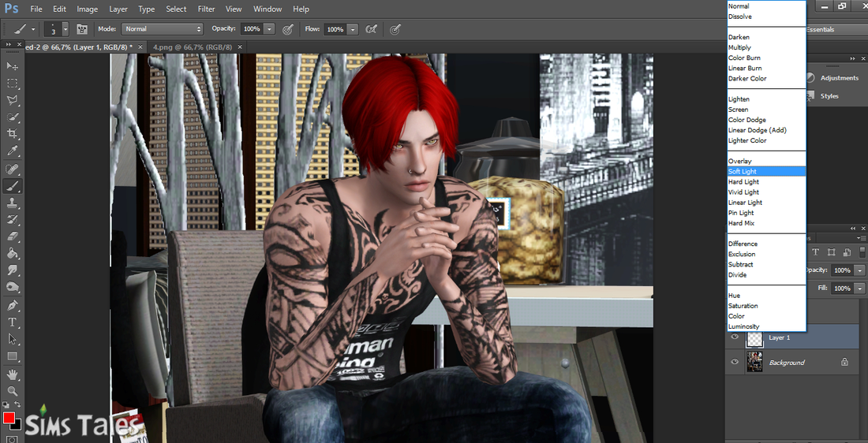This screenshot has height=443, width=868.
Task: Select the Brush tool in the toolbox
Action: click(12, 186)
